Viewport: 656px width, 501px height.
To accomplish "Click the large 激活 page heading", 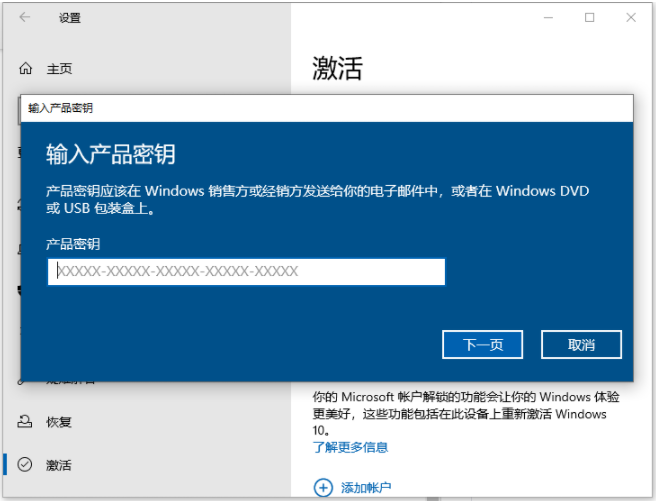I will pos(337,68).
